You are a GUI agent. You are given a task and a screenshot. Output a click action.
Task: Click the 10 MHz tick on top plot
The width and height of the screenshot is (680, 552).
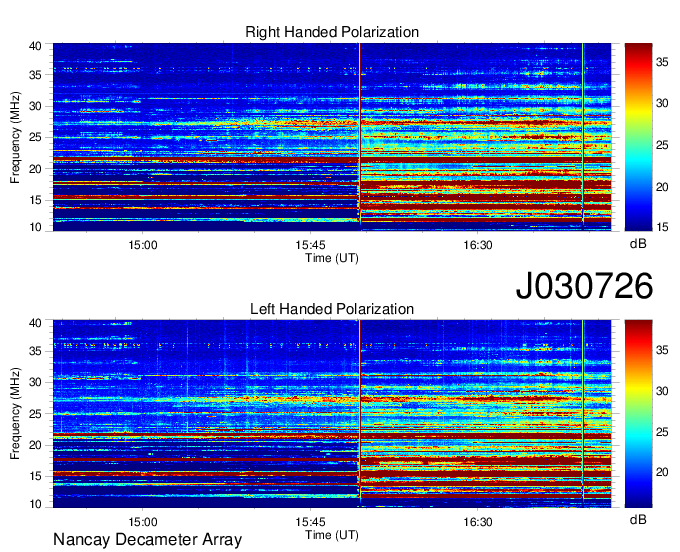click(35, 227)
